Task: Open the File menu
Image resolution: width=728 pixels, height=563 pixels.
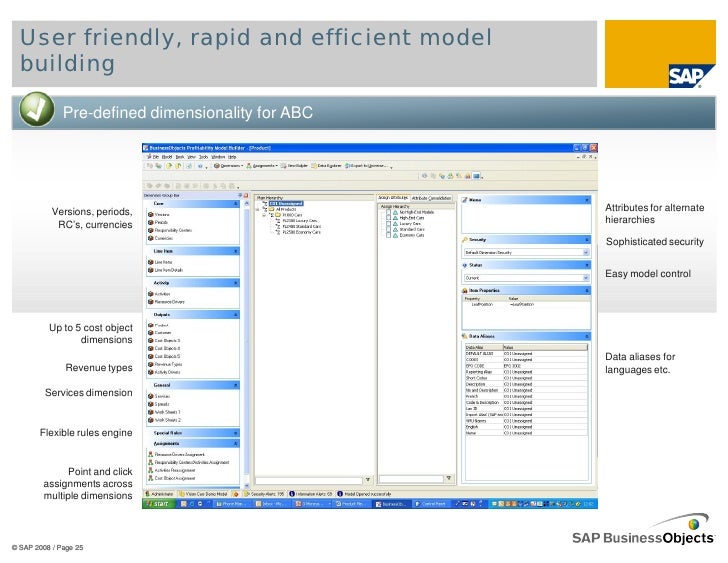Action: pos(156,157)
